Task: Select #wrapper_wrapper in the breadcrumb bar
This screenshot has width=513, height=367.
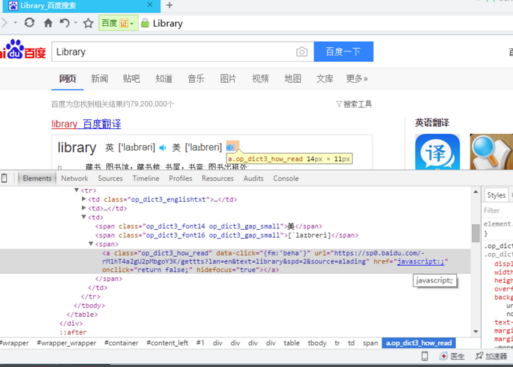Action: coord(66,343)
